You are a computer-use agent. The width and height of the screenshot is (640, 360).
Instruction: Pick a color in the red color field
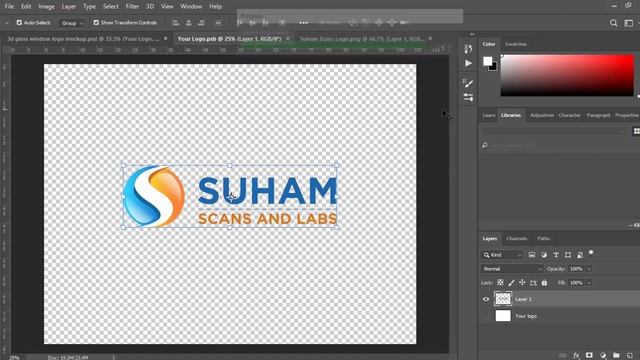click(567, 76)
